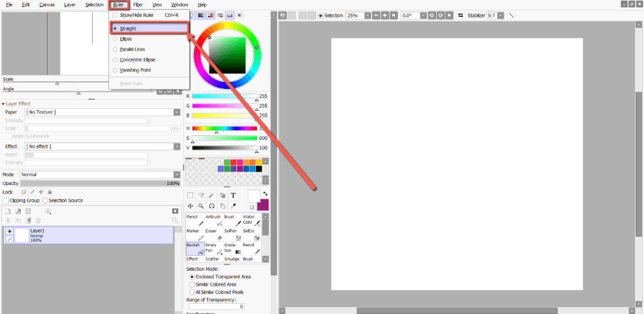Image resolution: width=644 pixels, height=314 pixels.
Task: Select the Magic Wand tool
Action: point(212,195)
